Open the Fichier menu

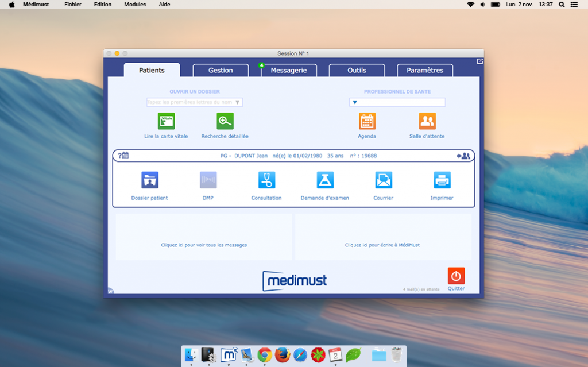point(73,5)
